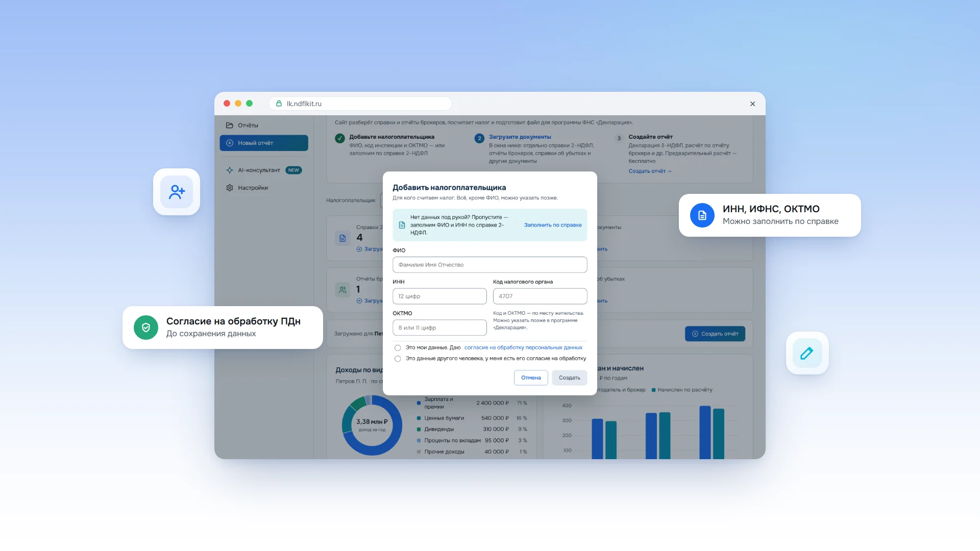Follow the Создать отчёт → link in step 3
The height and width of the screenshot is (551, 980).
650,171
